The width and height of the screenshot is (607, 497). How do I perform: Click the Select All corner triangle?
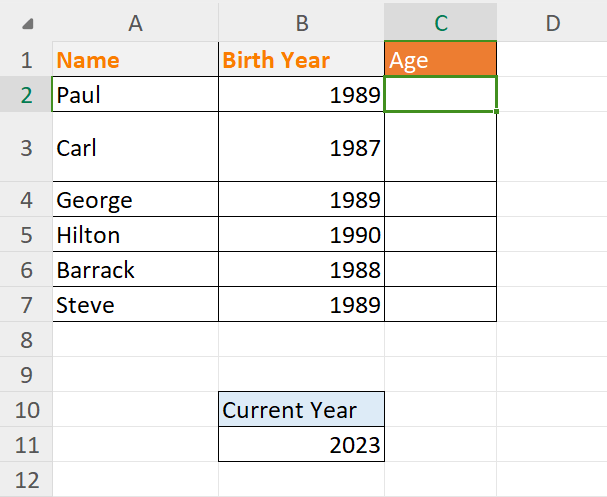pos(27,23)
